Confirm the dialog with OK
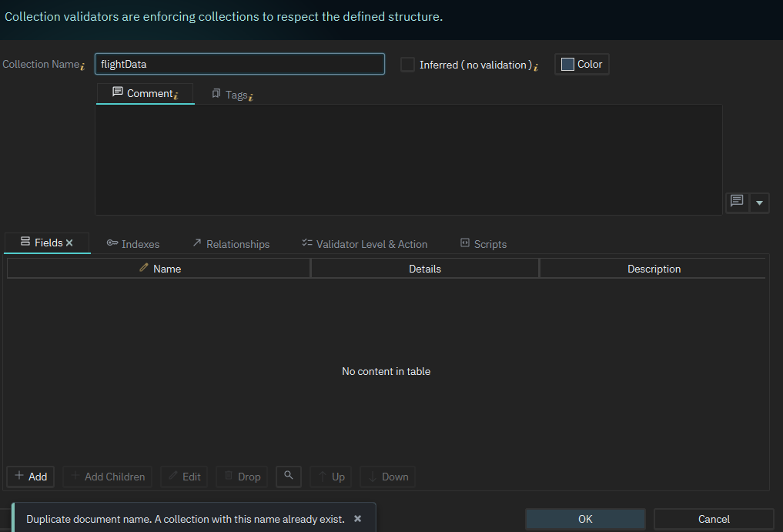The image size is (783, 532). pyautogui.click(x=585, y=519)
